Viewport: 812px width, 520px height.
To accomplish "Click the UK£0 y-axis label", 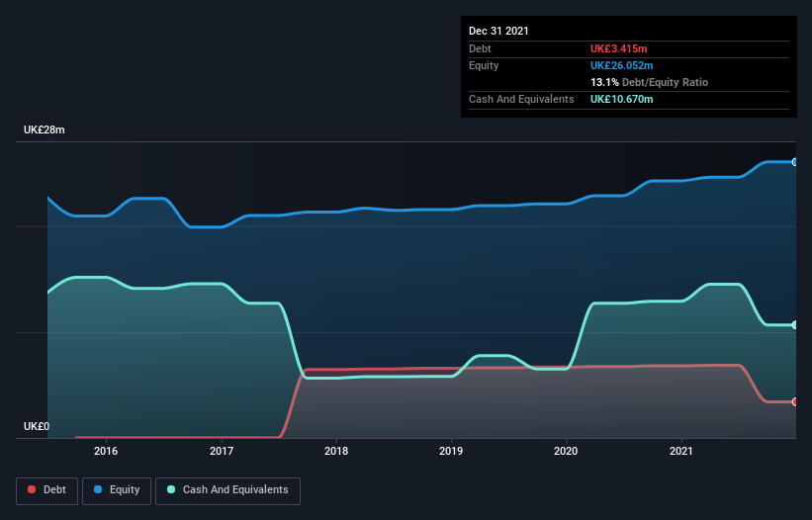I will tap(37, 426).
